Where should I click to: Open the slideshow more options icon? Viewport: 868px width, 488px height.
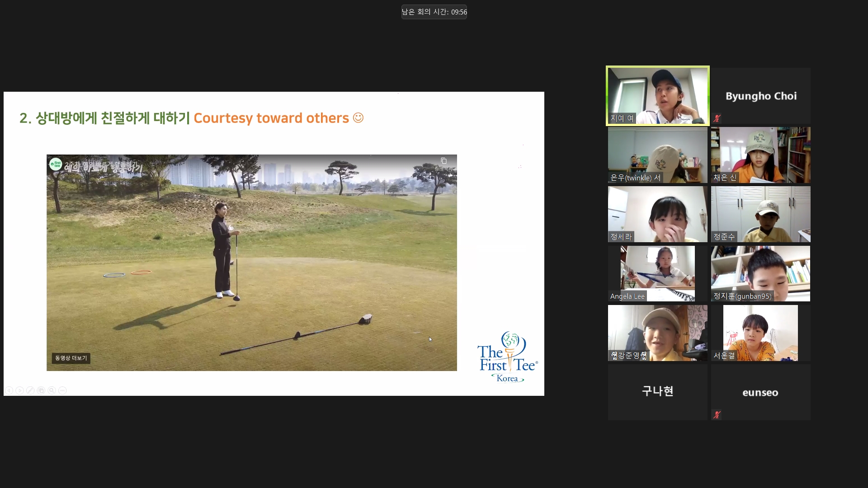coord(63,390)
